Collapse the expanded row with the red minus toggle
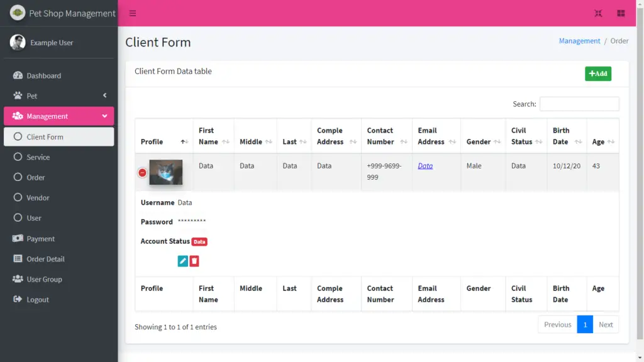Image resolution: width=644 pixels, height=362 pixels. point(142,172)
